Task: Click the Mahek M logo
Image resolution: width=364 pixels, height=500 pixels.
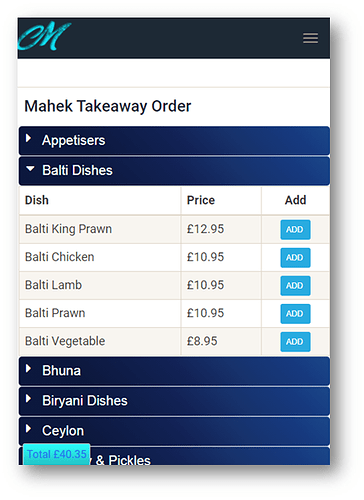Action: coord(44,36)
